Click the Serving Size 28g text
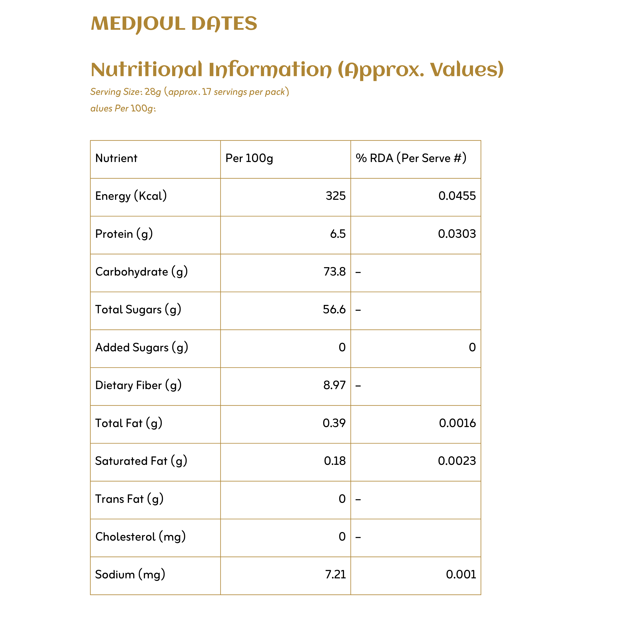 [x=189, y=92]
